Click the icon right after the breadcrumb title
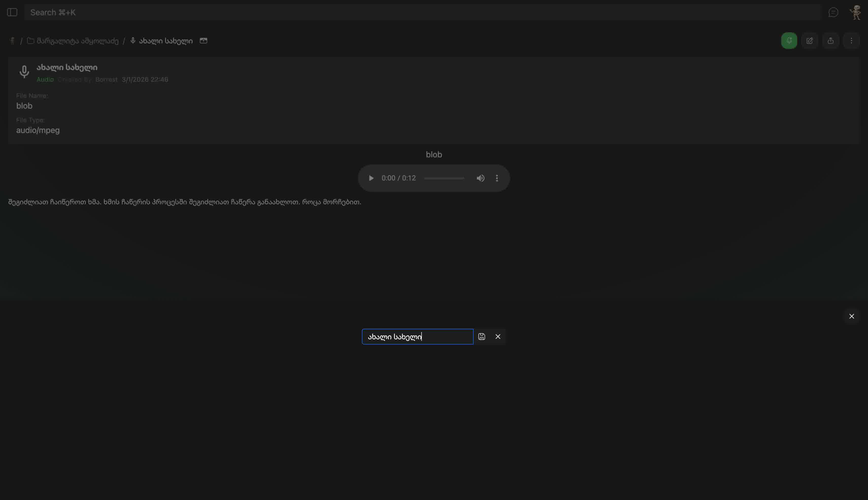The image size is (868, 500). (x=204, y=41)
